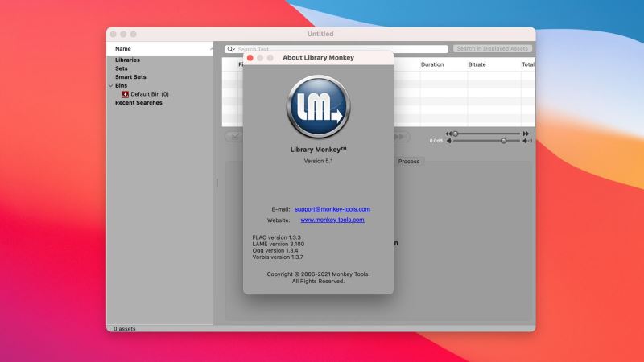Click the 0.0dB volume readout
This screenshot has height=362, width=644.
click(436, 141)
